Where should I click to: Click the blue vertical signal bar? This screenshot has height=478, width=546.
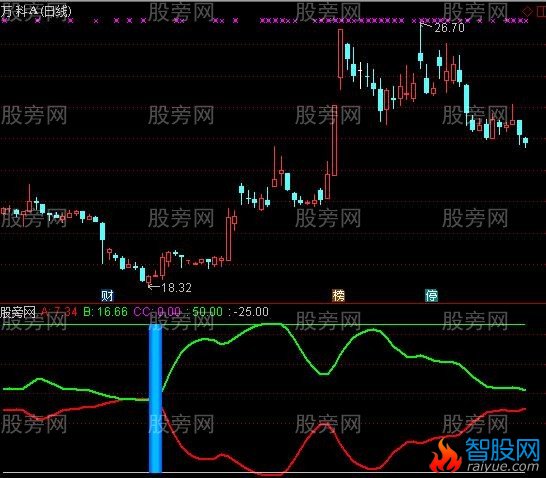coord(155,398)
